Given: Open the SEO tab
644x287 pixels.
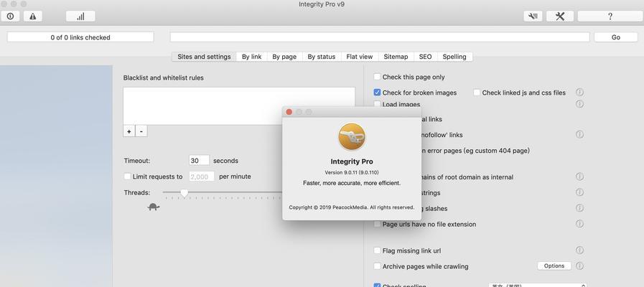Looking at the screenshot, I should click(425, 57).
